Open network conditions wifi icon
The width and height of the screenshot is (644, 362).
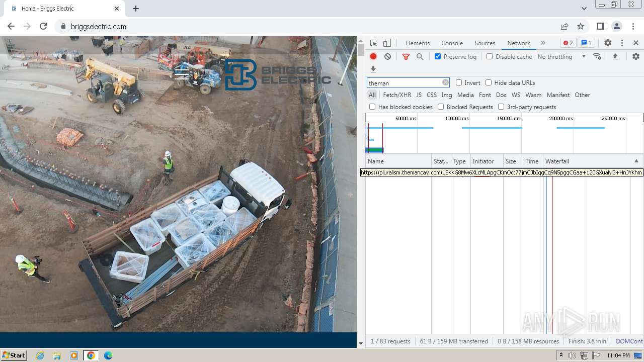click(597, 56)
